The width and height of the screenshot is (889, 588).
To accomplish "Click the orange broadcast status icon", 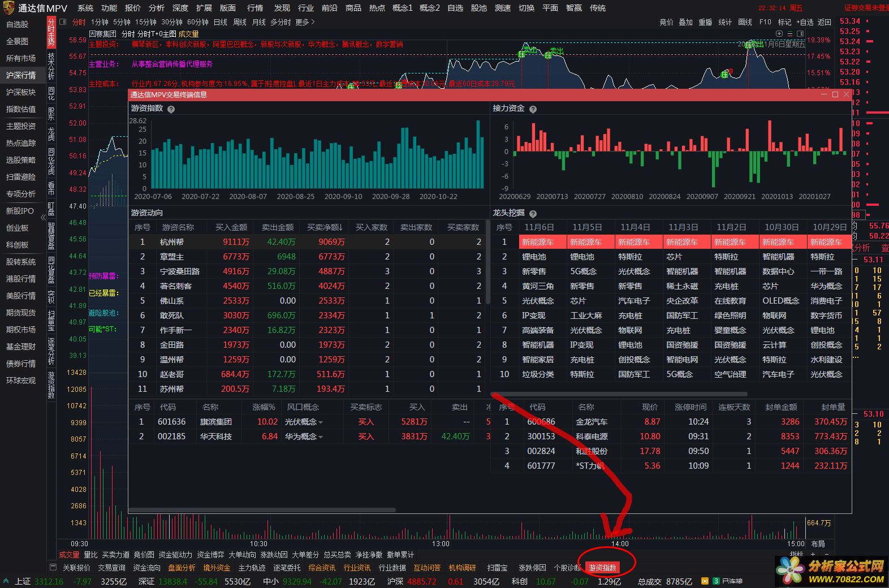I will click(x=705, y=581).
